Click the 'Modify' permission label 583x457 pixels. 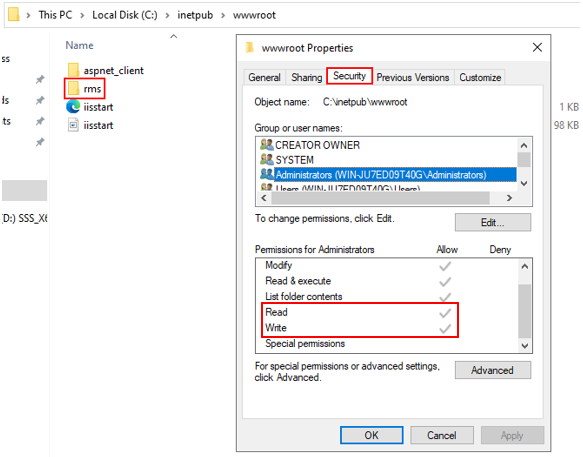pos(278,265)
